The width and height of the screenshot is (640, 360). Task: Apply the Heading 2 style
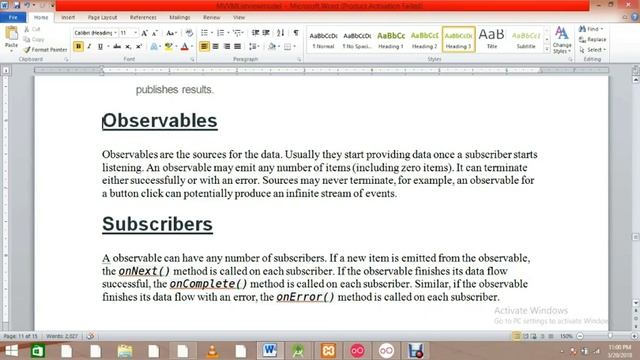[424, 40]
